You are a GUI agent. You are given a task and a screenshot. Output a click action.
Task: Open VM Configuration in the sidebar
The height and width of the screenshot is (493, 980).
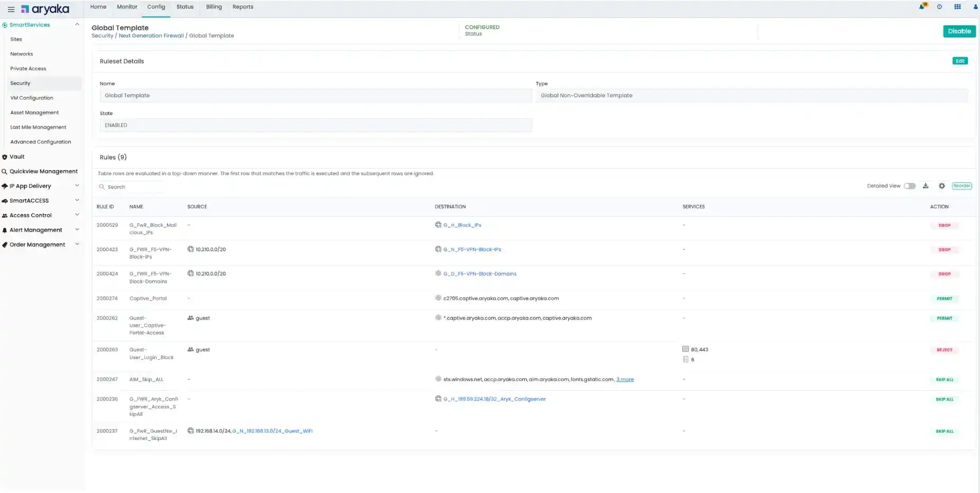pyautogui.click(x=32, y=98)
